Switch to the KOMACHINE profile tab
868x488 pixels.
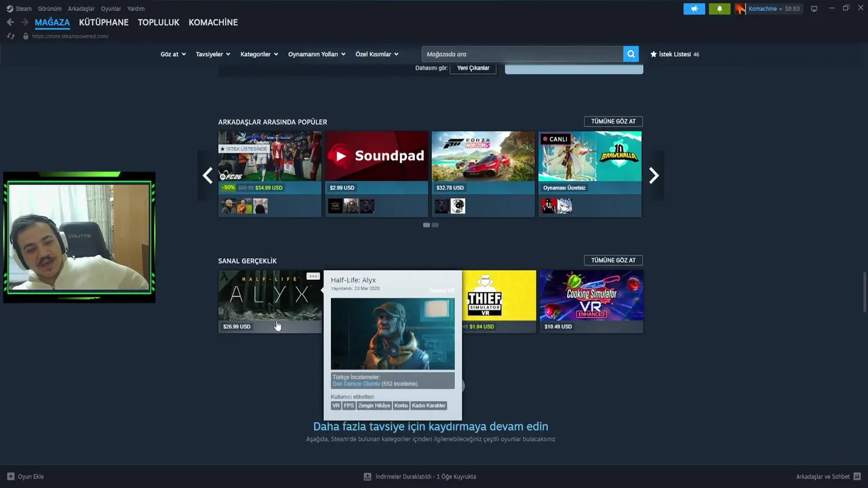click(x=213, y=22)
